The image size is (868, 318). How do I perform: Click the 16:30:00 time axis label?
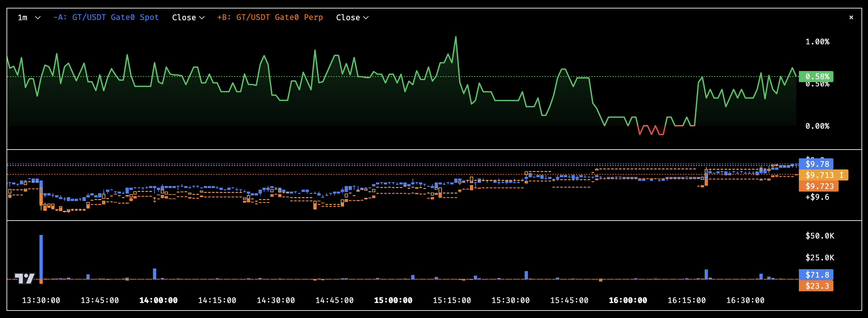point(745,300)
